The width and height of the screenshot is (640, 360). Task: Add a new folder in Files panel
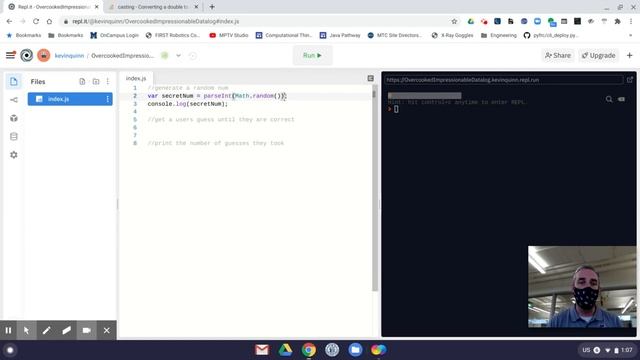(x=96, y=82)
